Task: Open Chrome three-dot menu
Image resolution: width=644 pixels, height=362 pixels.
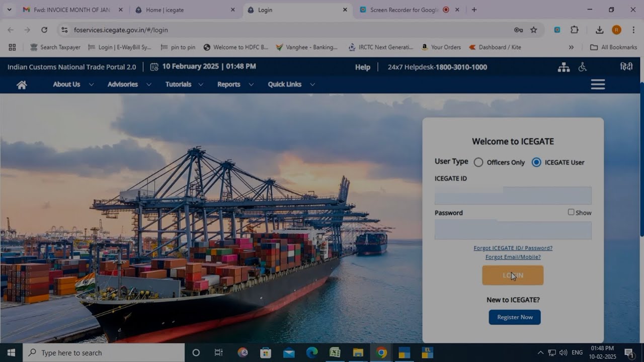Action: pos(633,30)
